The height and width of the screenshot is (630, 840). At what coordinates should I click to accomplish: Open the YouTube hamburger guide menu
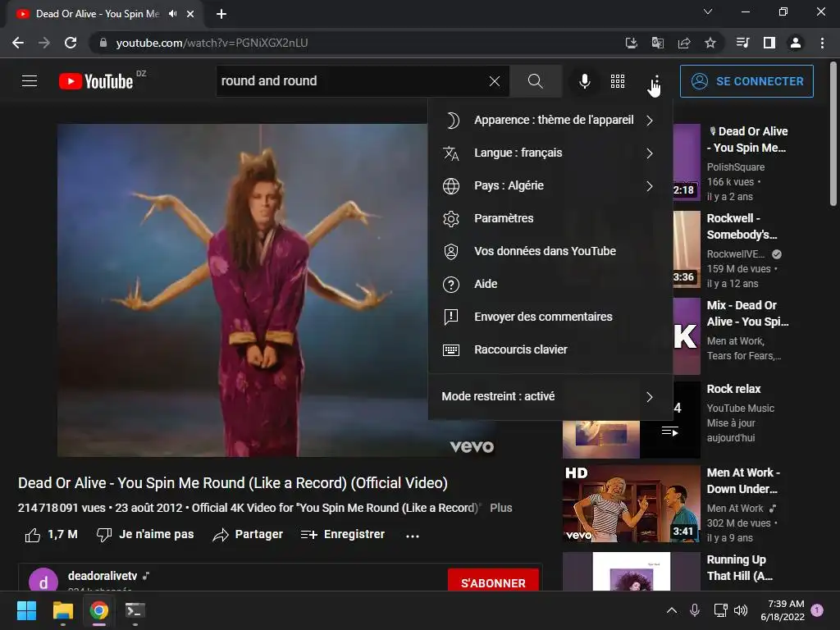pyautogui.click(x=30, y=81)
